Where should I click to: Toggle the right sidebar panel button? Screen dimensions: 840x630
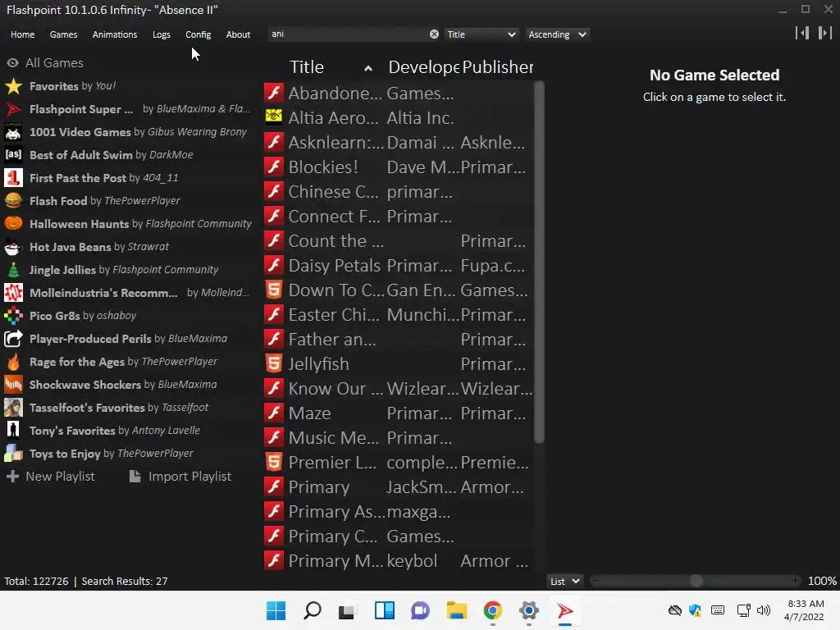pyautogui.click(x=824, y=33)
